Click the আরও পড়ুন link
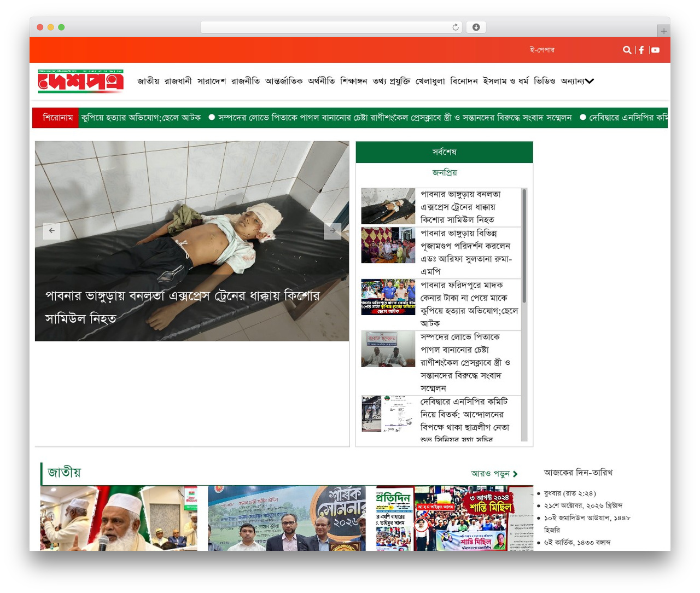700x593 pixels. click(494, 474)
